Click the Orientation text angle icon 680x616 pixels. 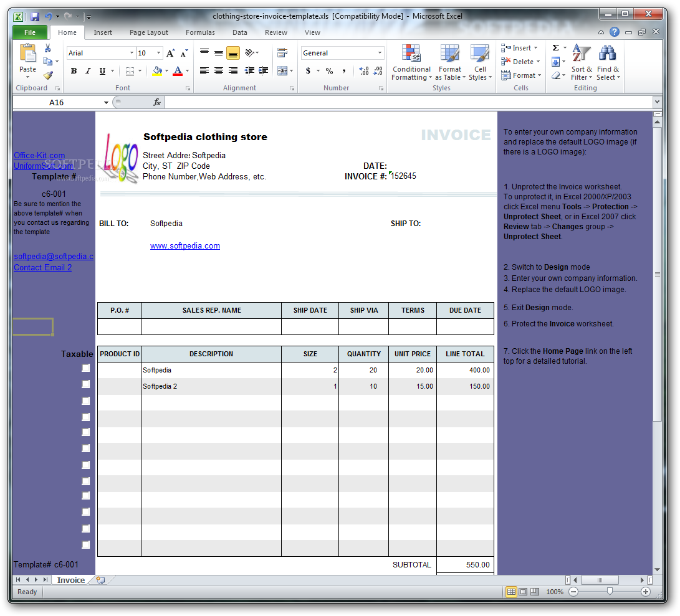coord(249,53)
